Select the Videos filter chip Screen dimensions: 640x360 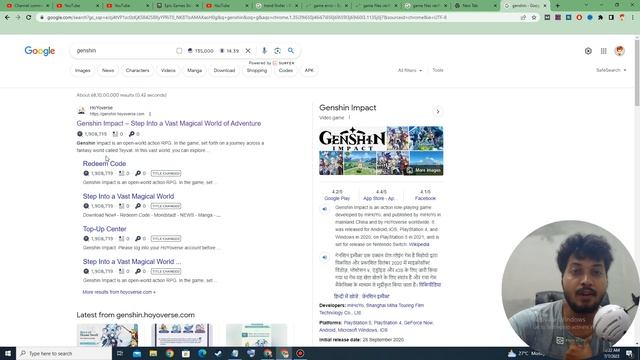168,71
